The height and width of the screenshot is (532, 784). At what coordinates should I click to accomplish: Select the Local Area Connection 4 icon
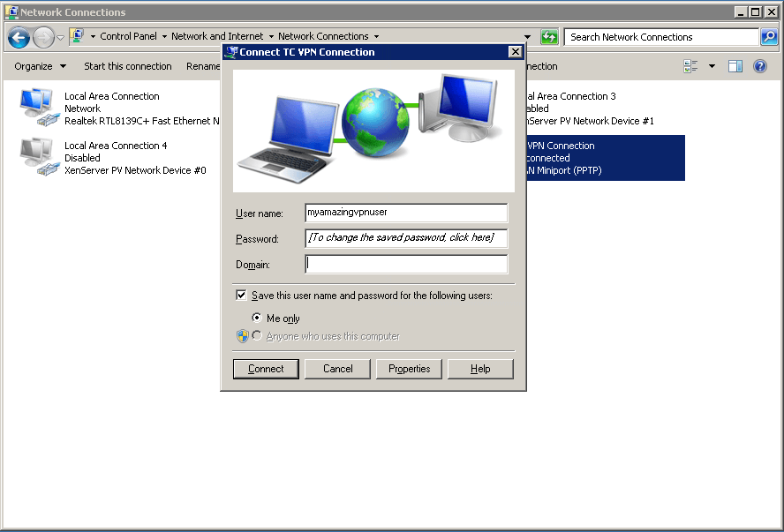coord(36,157)
